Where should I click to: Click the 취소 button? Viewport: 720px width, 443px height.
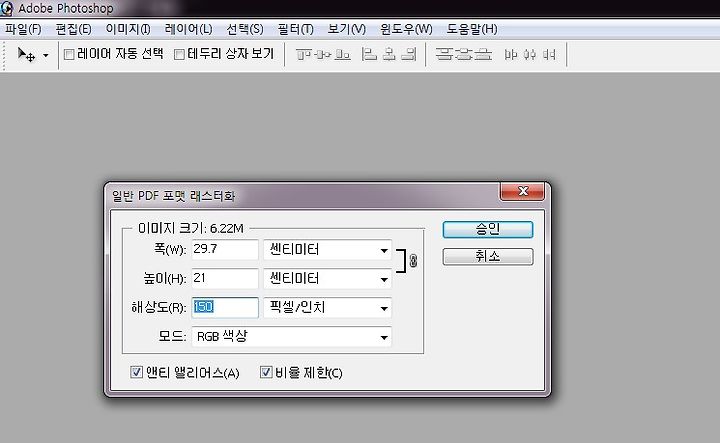pyautogui.click(x=488, y=257)
